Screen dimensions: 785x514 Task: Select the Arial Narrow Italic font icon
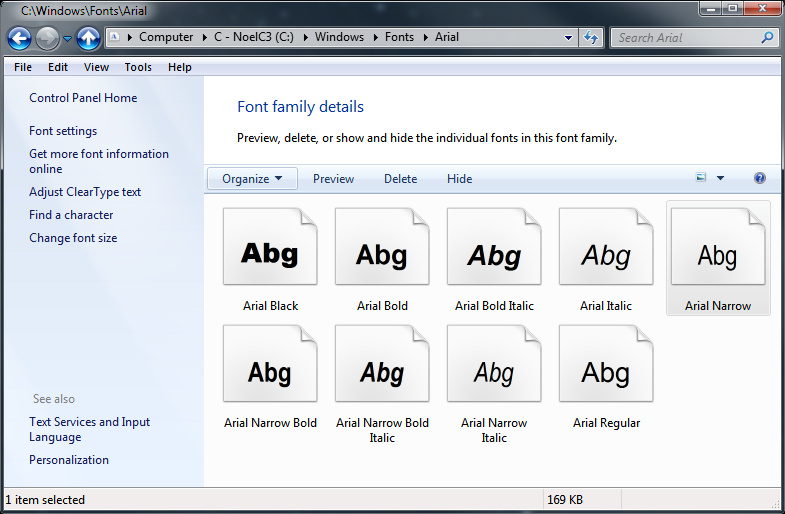494,363
